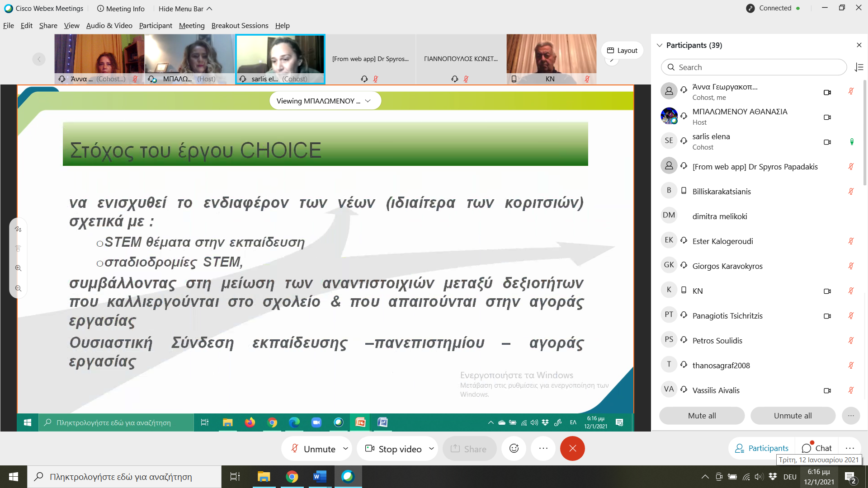Image resolution: width=868 pixels, height=488 pixels.
Task: Open the Unmute audio options arrow
Action: (x=345, y=449)
